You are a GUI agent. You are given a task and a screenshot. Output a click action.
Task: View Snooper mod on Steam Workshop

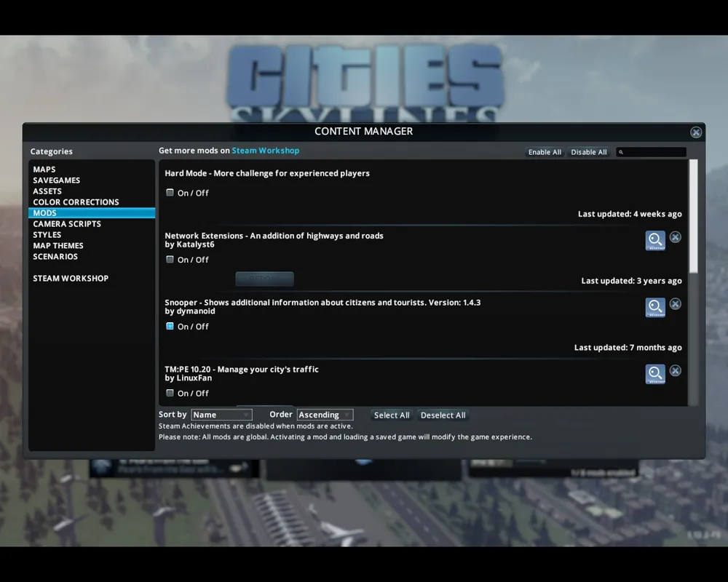655,307
